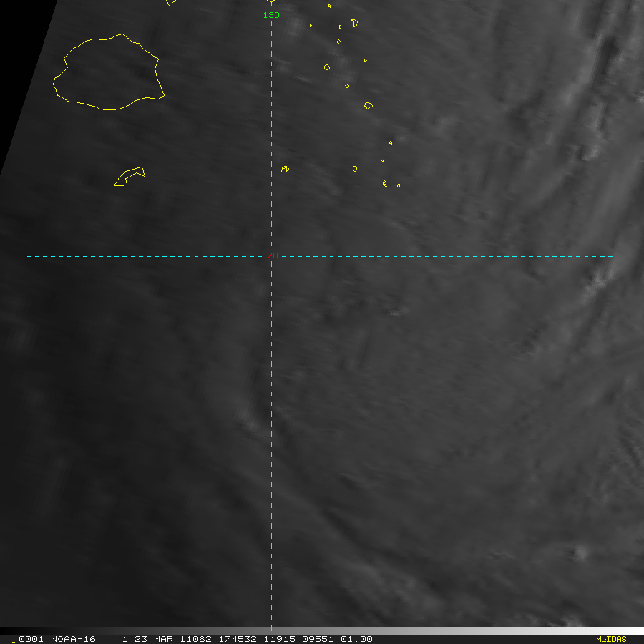Click the large yellow island outline
Image resolution: width=644 pixels, height=644 pixels.
click(107, 72)
